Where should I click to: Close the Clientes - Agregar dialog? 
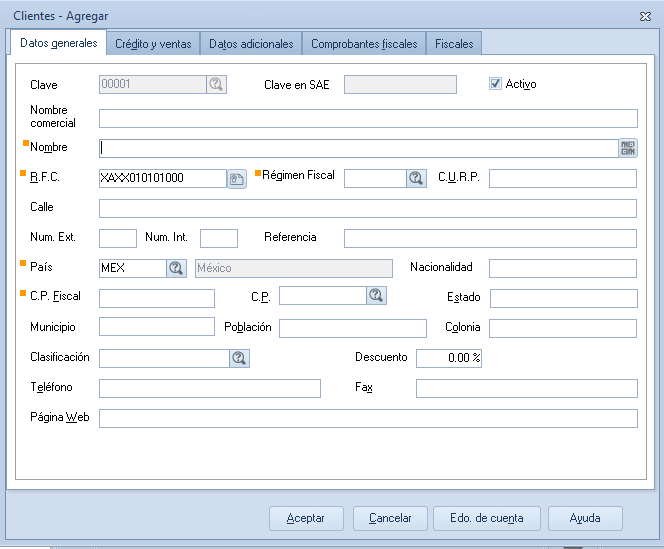(x=645, y=17)
